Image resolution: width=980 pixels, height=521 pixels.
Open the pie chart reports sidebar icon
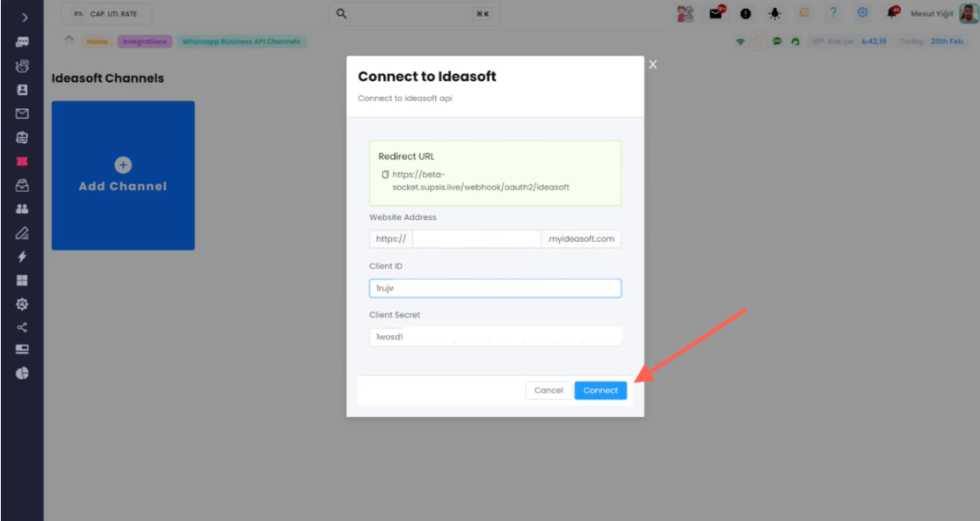(x=22, y=374)
